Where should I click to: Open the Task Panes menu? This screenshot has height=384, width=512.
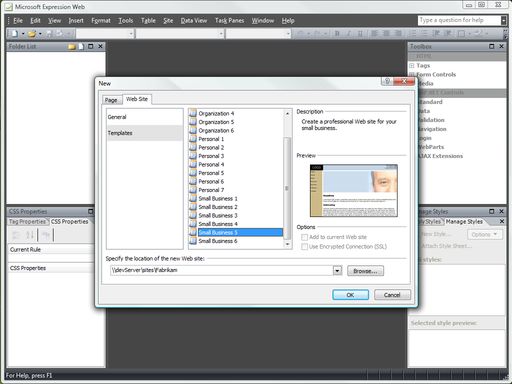click(x=229, y=21)
